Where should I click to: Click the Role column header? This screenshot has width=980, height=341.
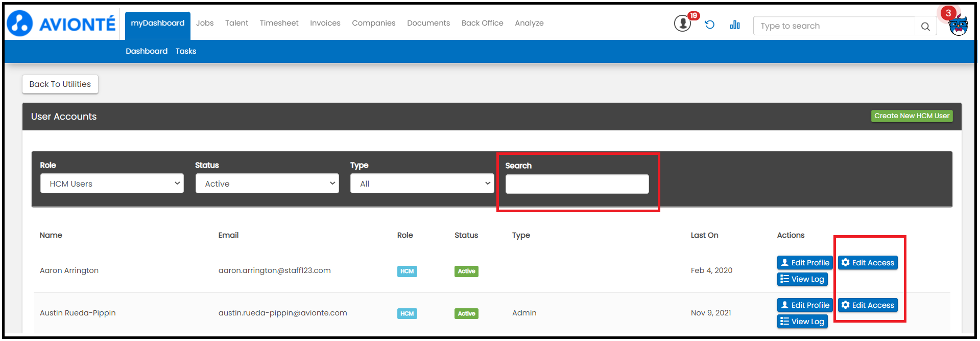pos(405,235)
